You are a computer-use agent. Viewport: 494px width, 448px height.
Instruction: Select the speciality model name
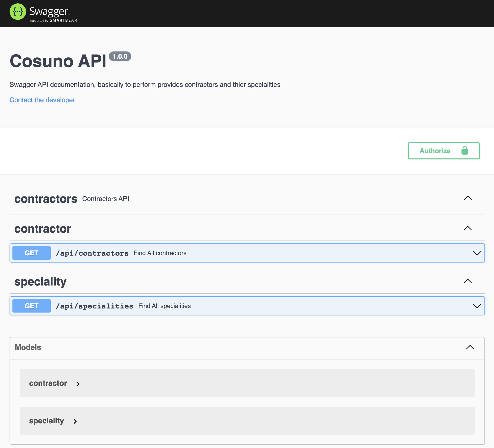(47, 421)
